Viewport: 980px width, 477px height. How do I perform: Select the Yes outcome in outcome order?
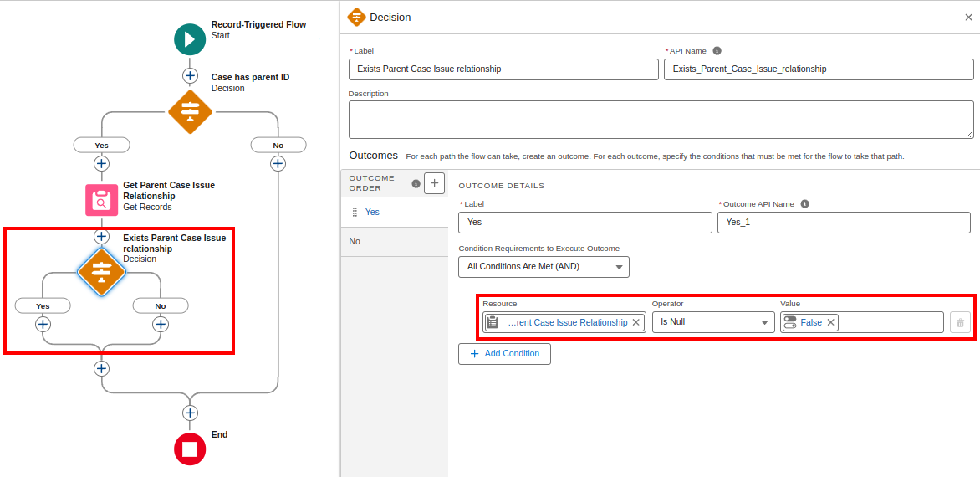tap(372, 212)
